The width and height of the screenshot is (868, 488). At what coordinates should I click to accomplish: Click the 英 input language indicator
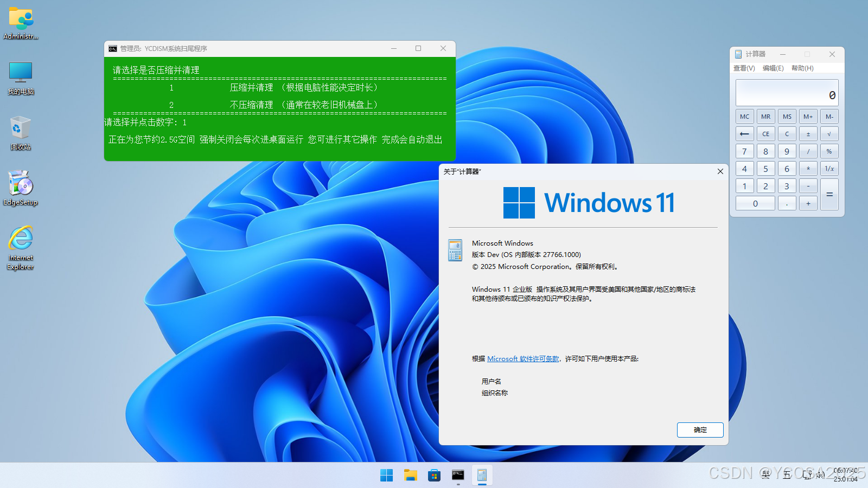766,475
